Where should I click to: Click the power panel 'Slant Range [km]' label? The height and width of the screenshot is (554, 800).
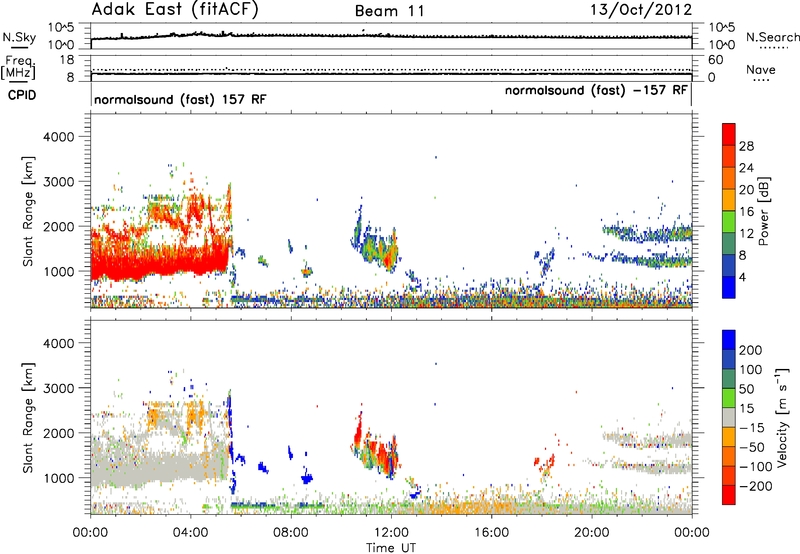[28, 211]
